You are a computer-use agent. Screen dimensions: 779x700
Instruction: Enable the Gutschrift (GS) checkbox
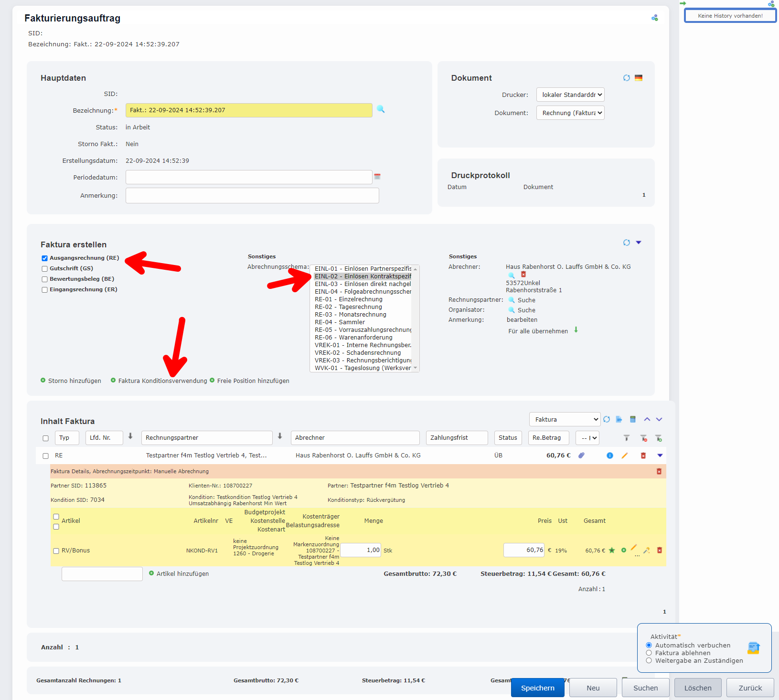(44, 268)
